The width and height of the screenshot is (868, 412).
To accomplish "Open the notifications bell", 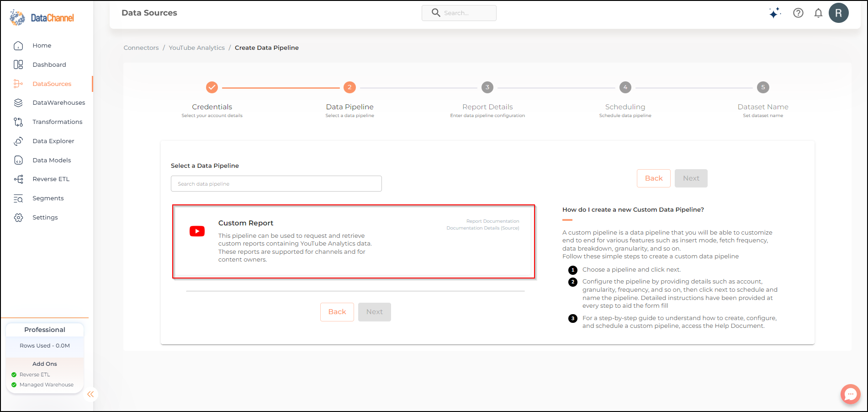I will tap(818, 13).
